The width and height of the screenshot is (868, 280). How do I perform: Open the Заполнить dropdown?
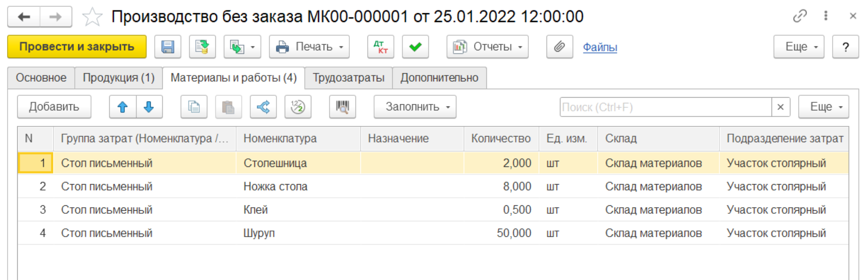point(415,107)
